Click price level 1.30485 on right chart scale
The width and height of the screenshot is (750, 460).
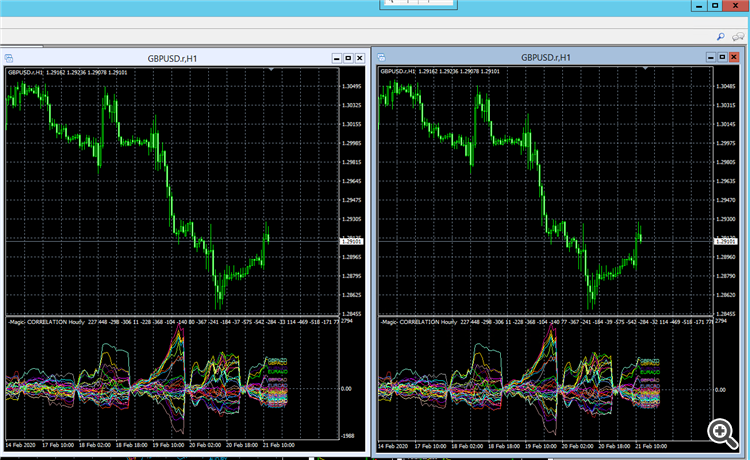click(726, 87)
